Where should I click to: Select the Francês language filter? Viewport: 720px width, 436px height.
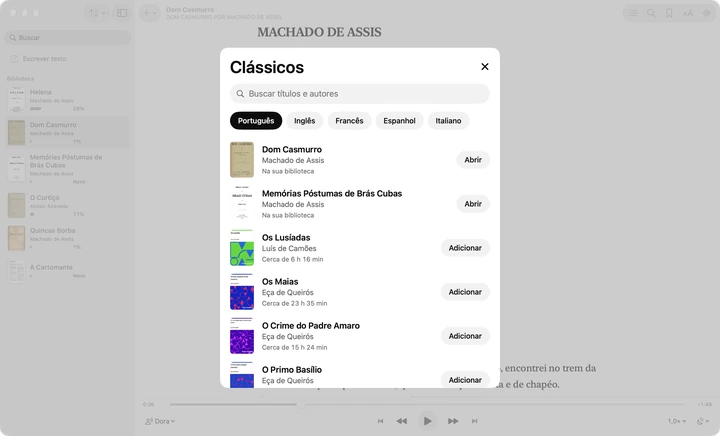point(349,121)
